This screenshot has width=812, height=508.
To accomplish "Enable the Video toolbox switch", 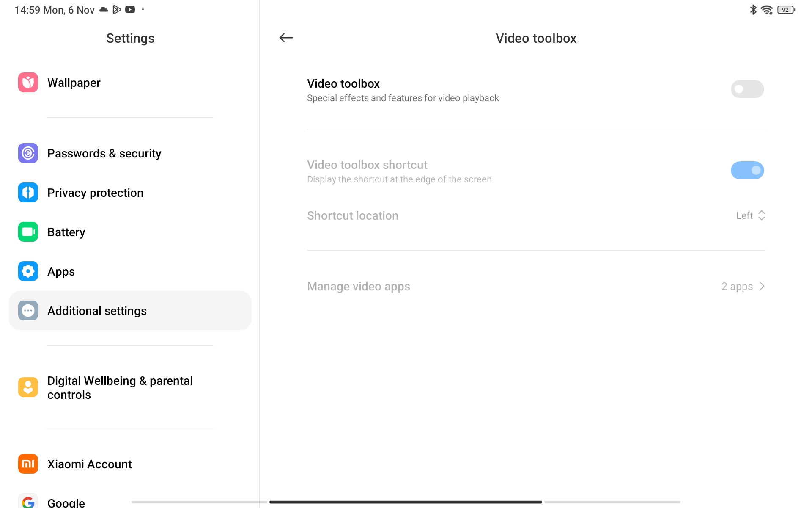I will [747, 89].
